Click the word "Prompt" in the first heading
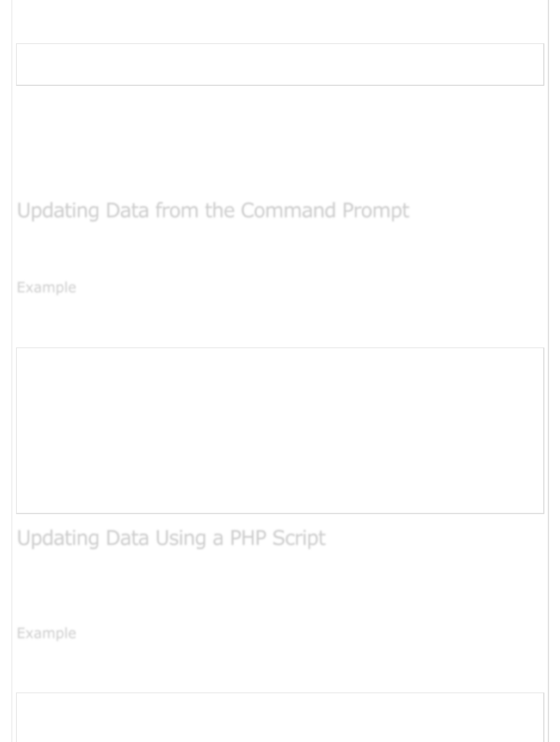This screenshot has width=560, height=742. tap(375, 210)
